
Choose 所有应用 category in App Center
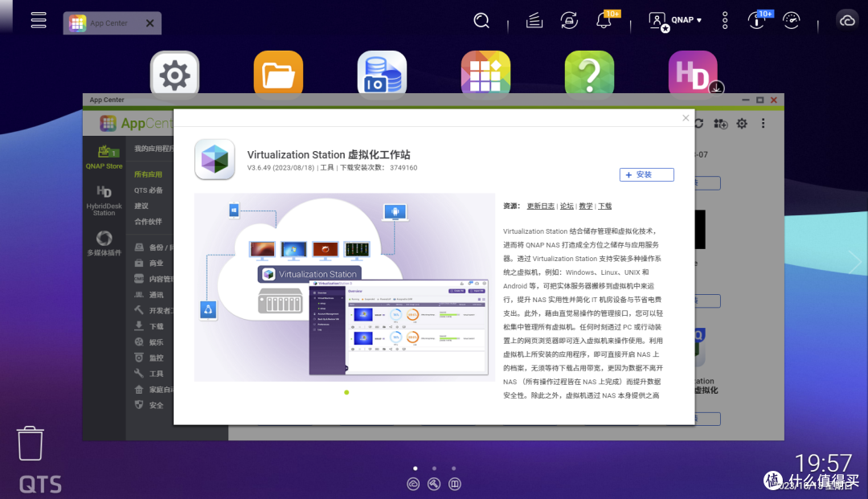148,174
